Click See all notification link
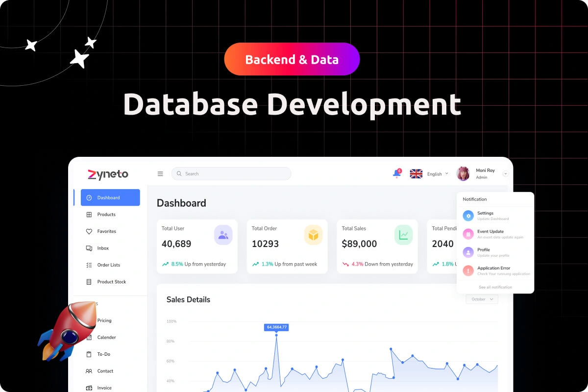588x392 pixels. coord(495,287)
